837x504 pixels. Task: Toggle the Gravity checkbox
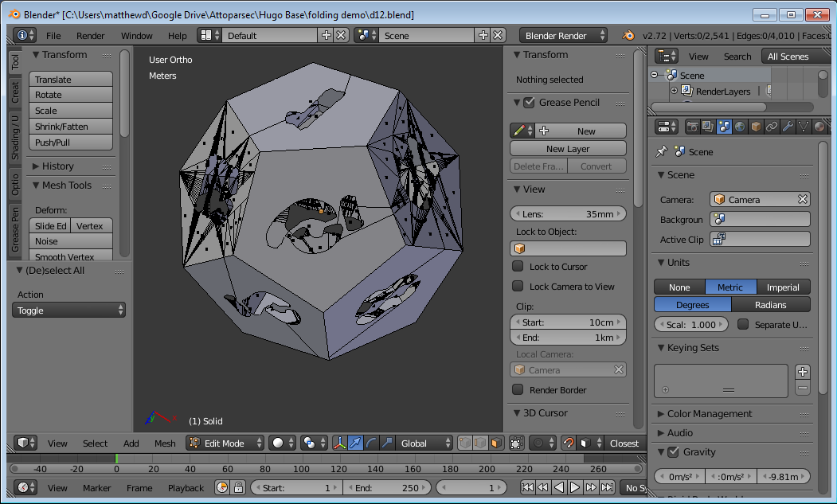click(x=674, y=452)
